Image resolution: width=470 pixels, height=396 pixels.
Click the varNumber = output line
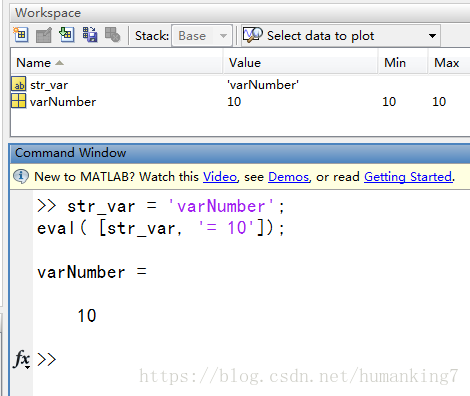pos(92,272)
